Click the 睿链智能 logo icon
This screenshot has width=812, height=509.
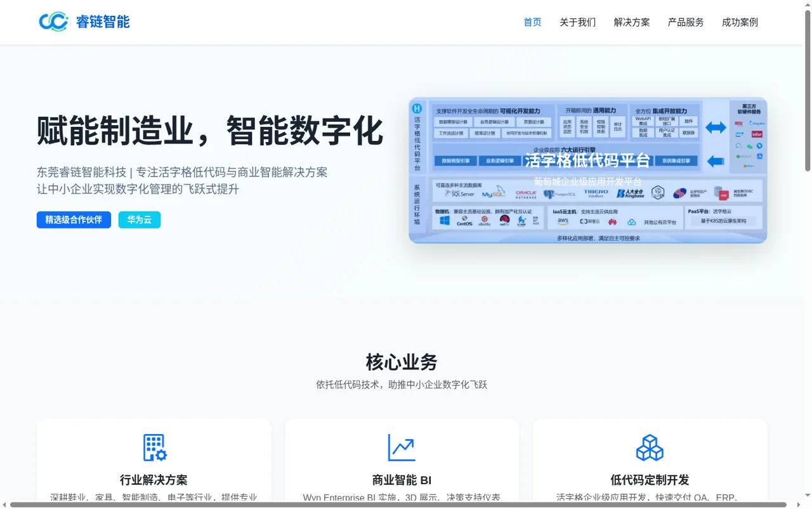tap(53, 22)
